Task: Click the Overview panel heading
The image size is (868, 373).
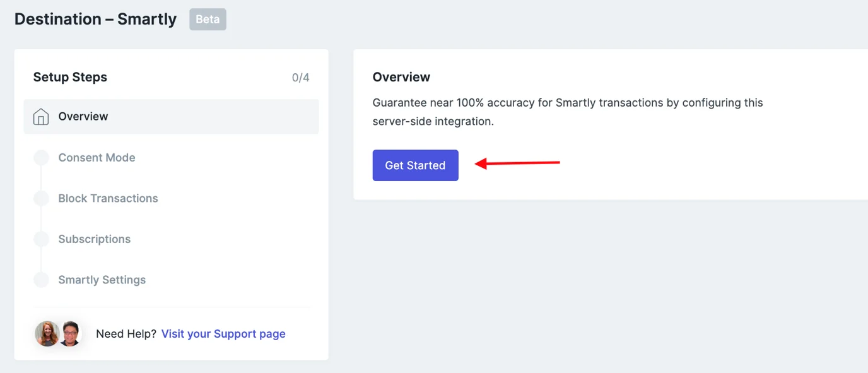Action: (x=401, y=77)
